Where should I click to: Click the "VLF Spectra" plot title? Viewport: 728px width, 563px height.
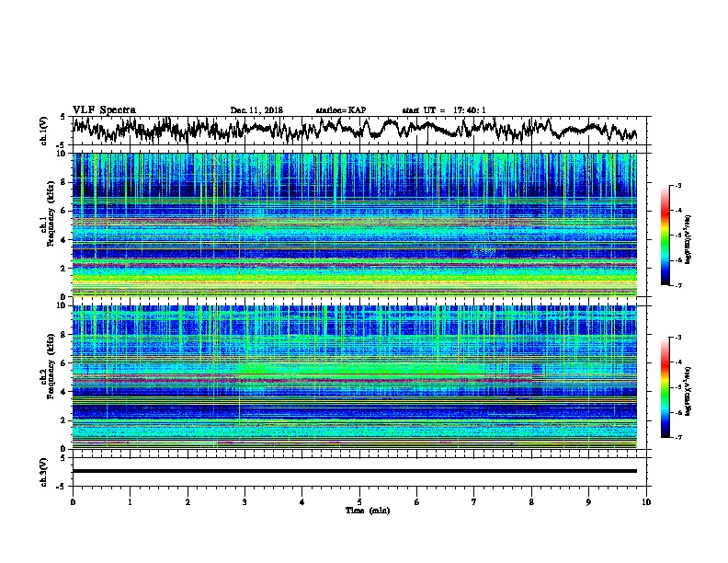(x=104, y=110)
